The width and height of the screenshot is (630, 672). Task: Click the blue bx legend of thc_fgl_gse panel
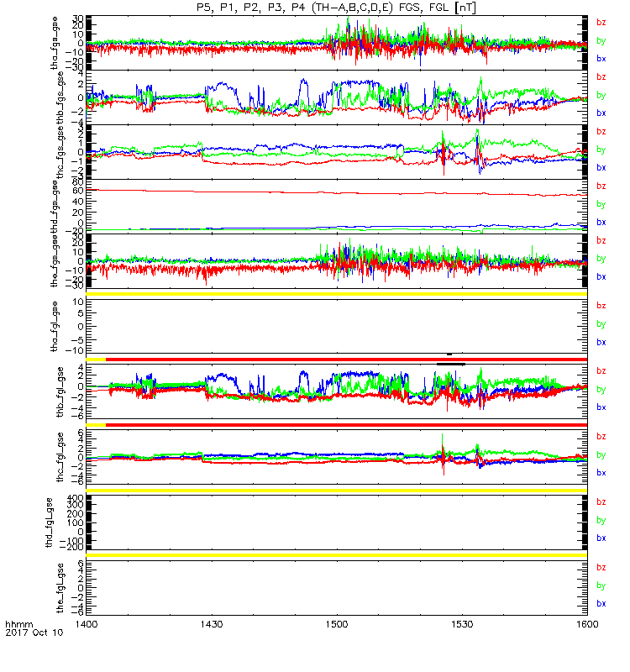click(x=601, y=473)
